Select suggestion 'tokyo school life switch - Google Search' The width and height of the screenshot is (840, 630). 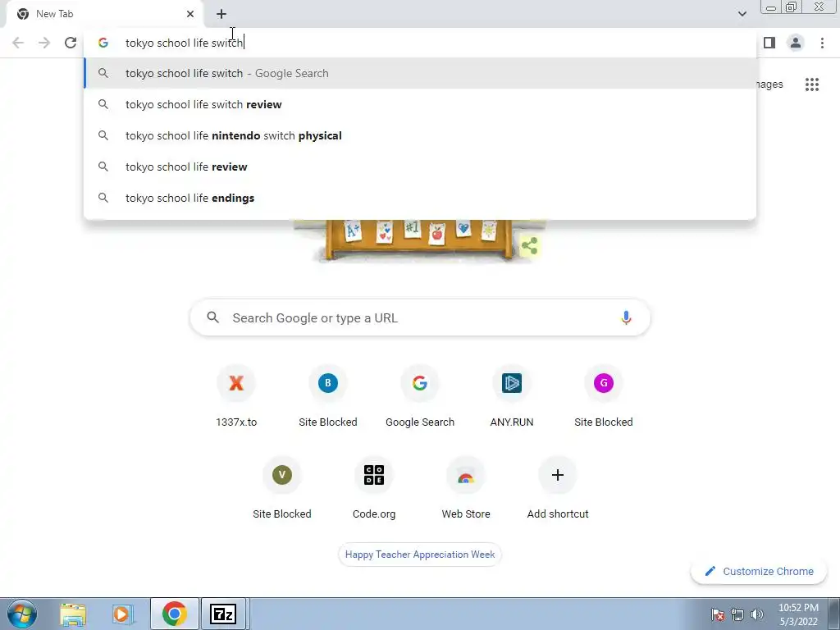tap(420, 73)
